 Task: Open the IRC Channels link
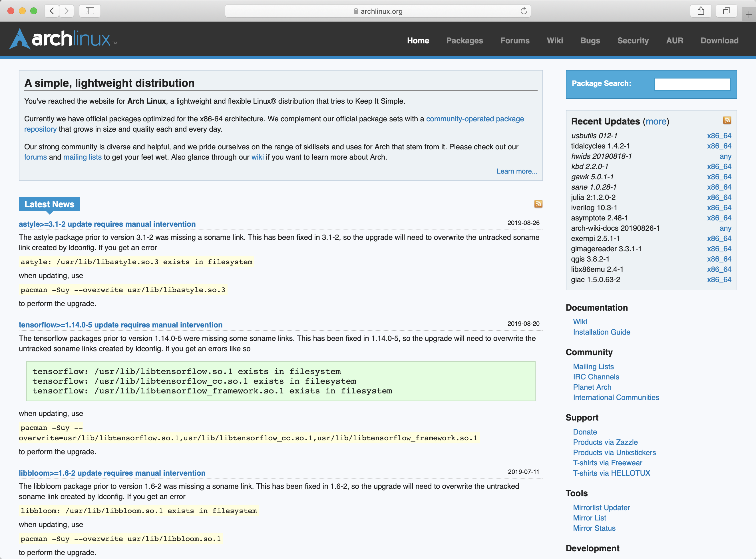coord(596,377)
